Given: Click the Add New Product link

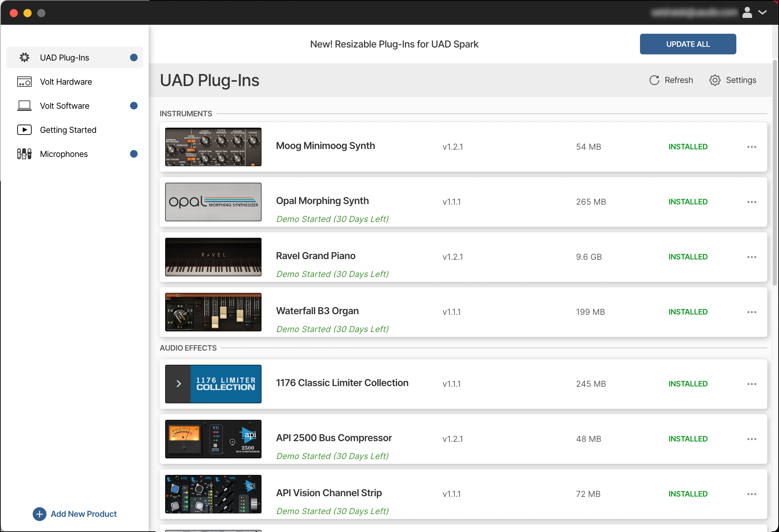Looking at the screenshot, I should [83, 514].
